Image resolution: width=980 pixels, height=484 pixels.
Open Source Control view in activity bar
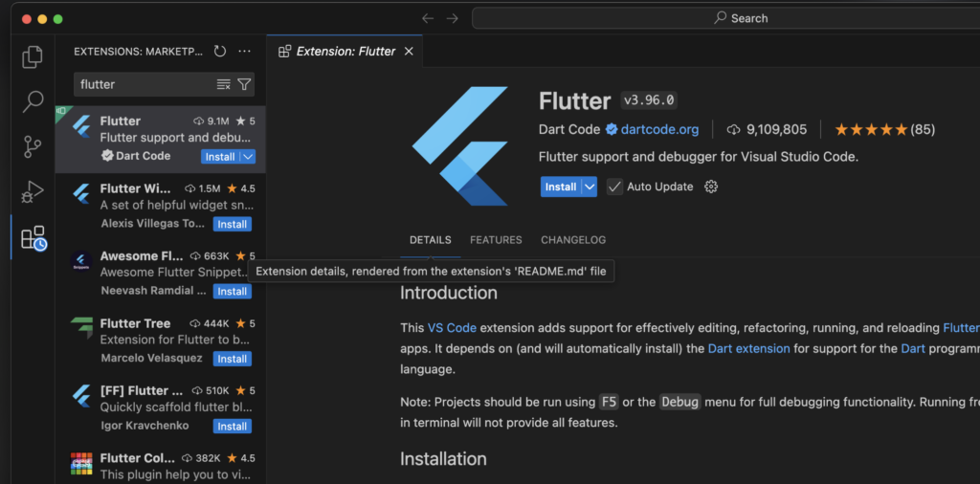pyautogui.click(x=33, y=146)
